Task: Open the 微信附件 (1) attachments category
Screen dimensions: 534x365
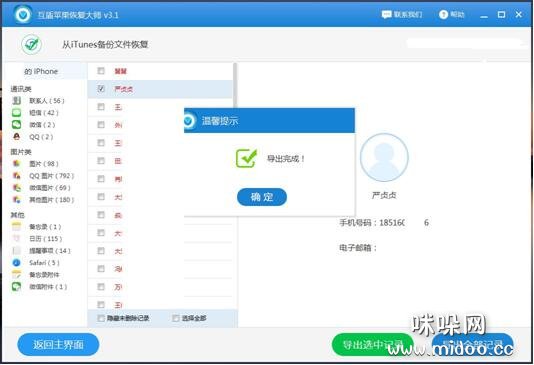Action: 40,287
